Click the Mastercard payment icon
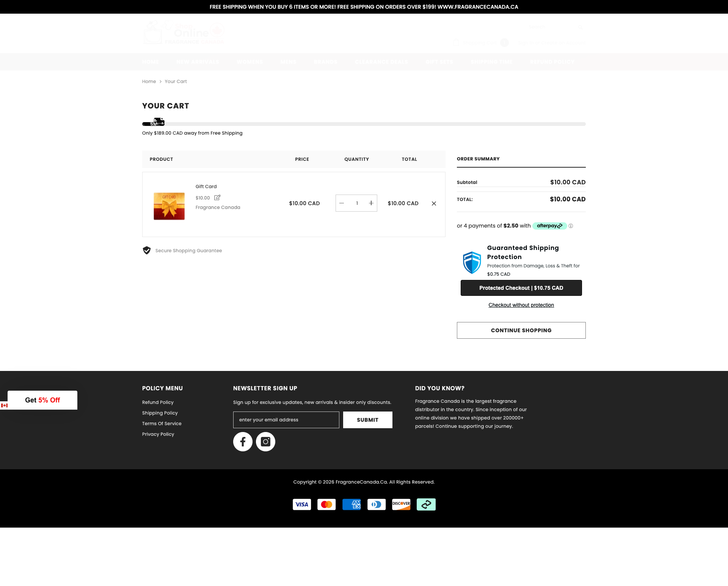Viewport: 728px width, 586px height. tap(326, 504)
